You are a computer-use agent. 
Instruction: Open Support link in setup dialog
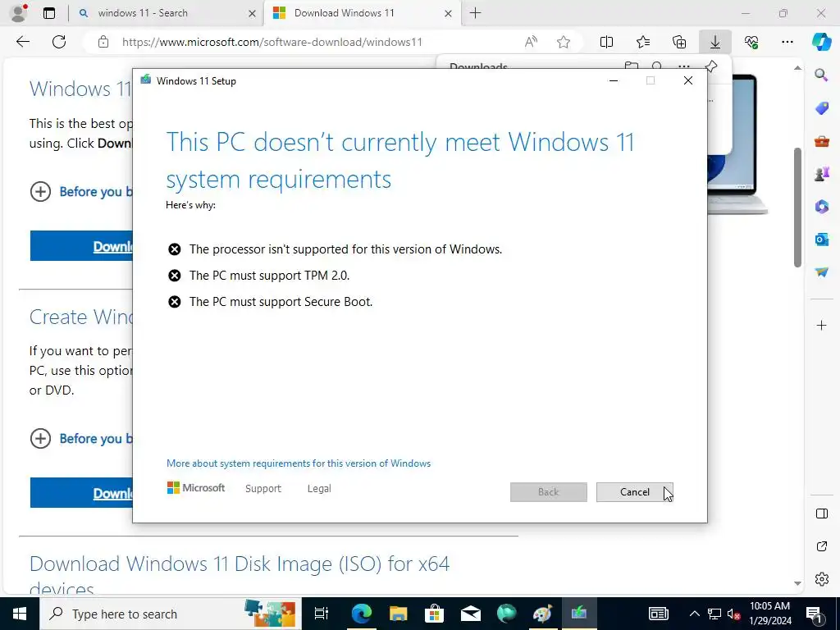point(263,489)
